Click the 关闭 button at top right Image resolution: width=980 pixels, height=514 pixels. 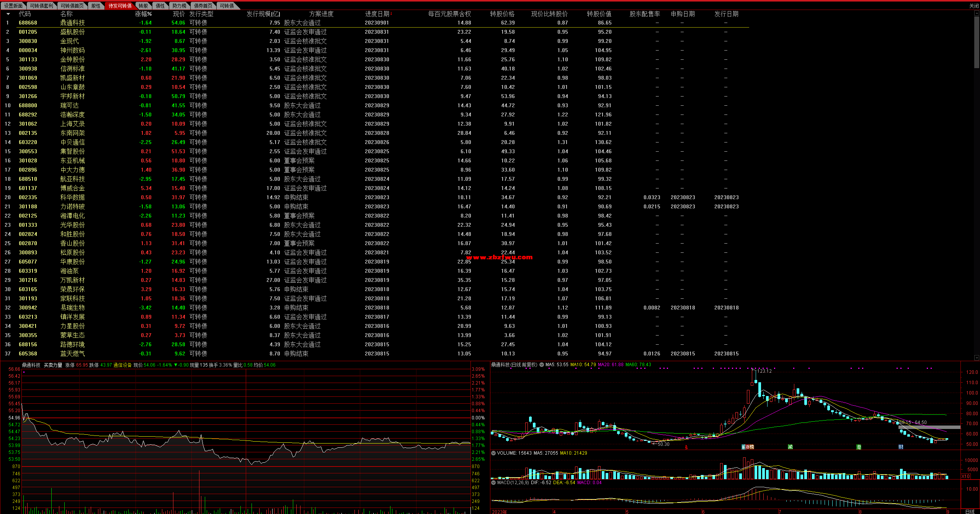tap(974, 6)
